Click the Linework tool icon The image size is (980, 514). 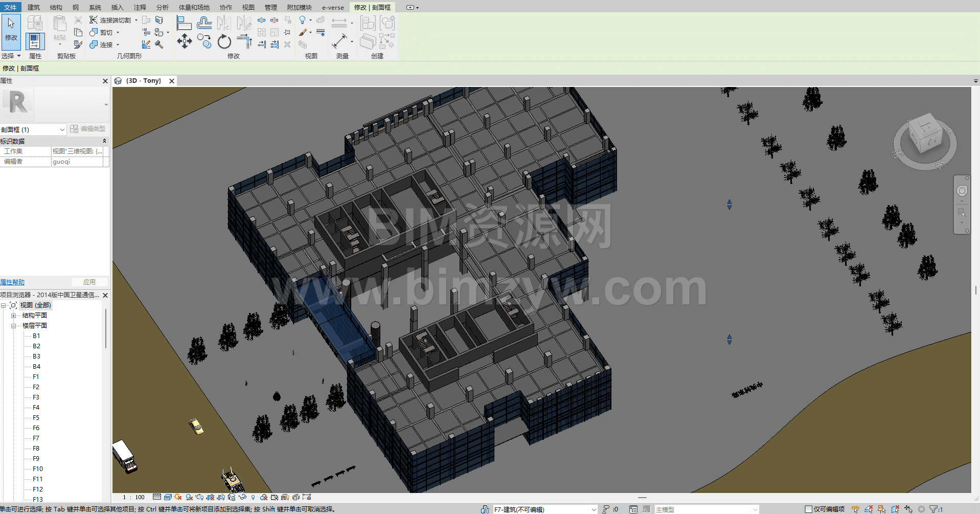coord(321,32)
